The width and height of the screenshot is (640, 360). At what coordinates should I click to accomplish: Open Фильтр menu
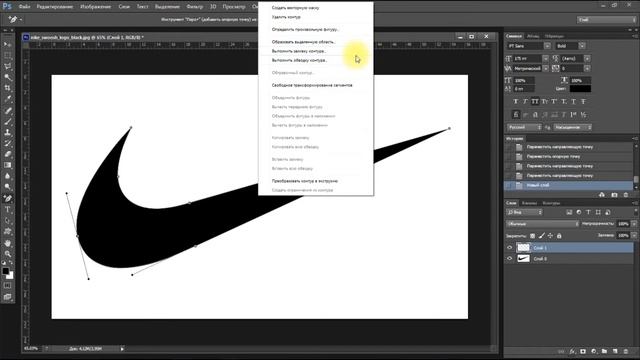pyautogui.click(x=194, y=7)
